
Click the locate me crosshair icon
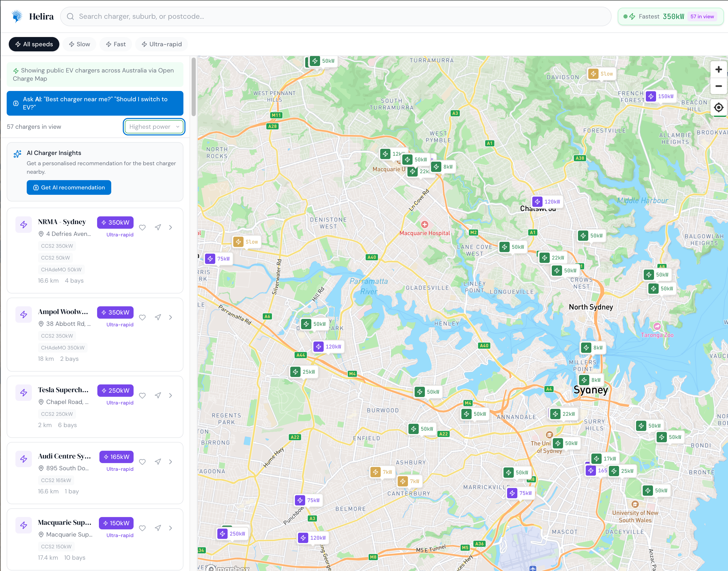(718, 108)
